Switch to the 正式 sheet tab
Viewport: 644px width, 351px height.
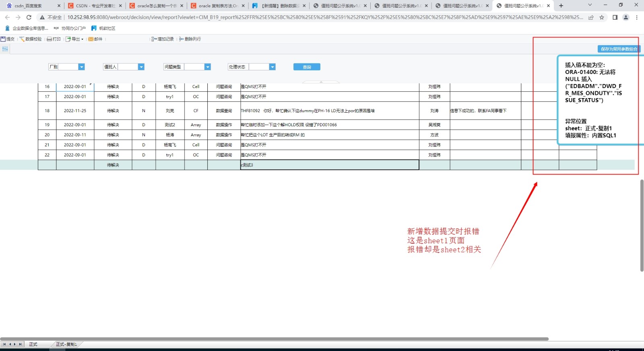click(33, 344)
